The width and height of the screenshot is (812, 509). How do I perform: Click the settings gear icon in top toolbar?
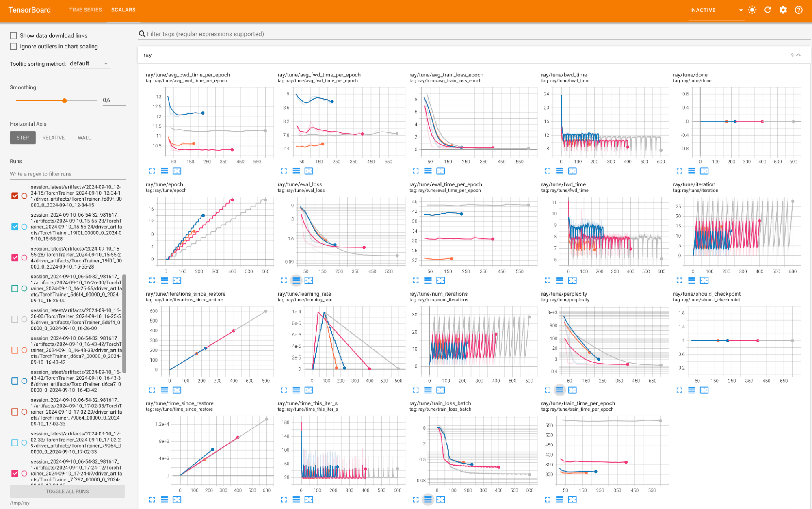(x=784, y=11)
